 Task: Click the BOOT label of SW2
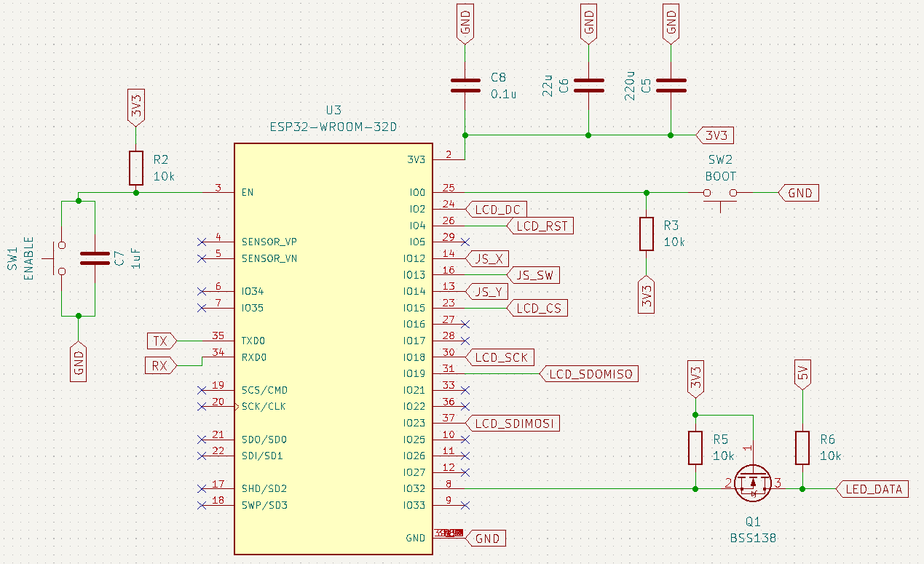[x=720, y=177]
